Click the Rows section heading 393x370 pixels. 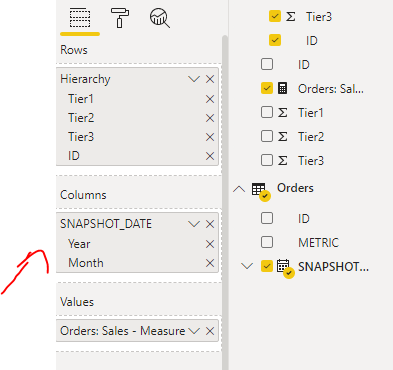coord(74,50)
